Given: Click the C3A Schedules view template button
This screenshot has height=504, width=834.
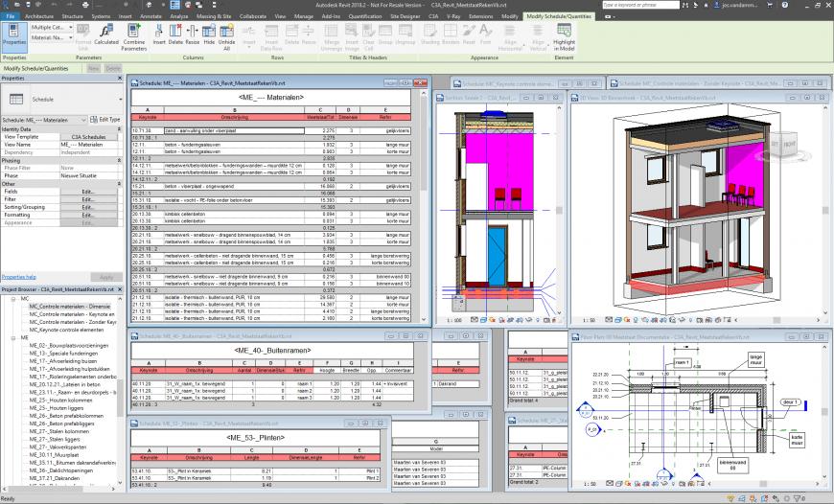Looking at the screenshot, I should pos(88,137).
